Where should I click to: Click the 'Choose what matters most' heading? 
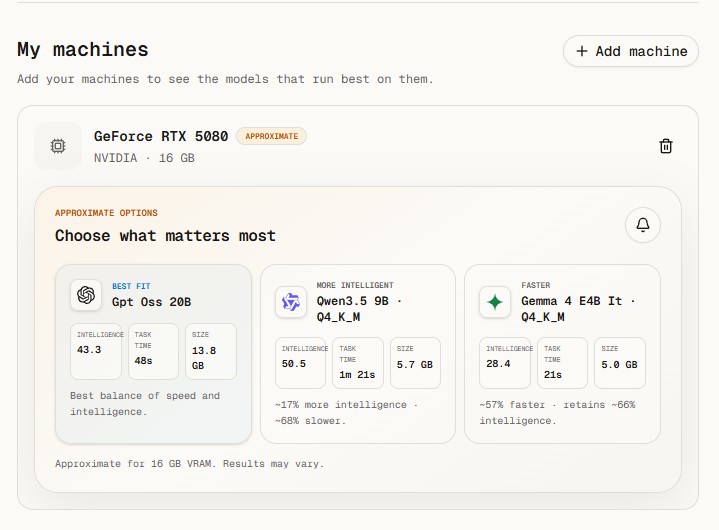coord(165,236)
